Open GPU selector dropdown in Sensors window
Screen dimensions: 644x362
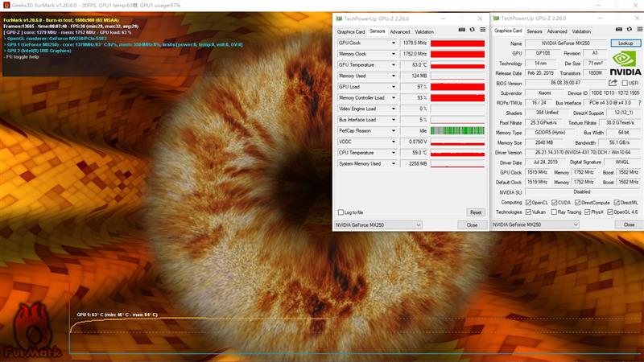[378, 225]
